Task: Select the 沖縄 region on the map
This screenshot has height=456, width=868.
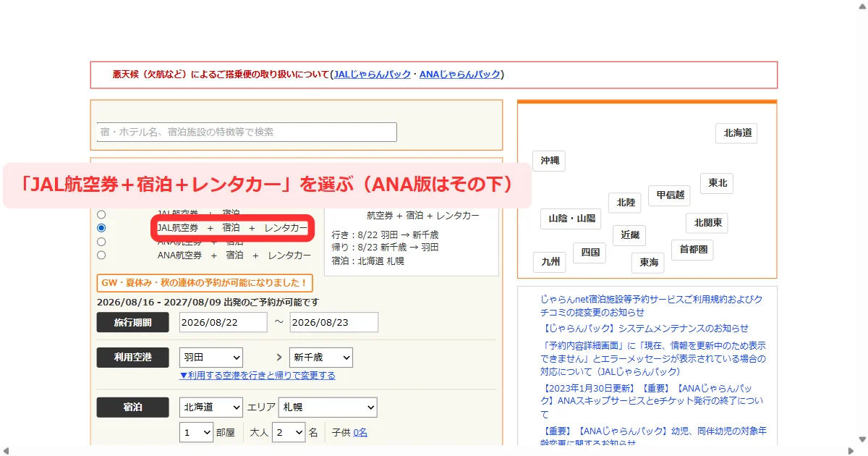Action: click(549, 161)
